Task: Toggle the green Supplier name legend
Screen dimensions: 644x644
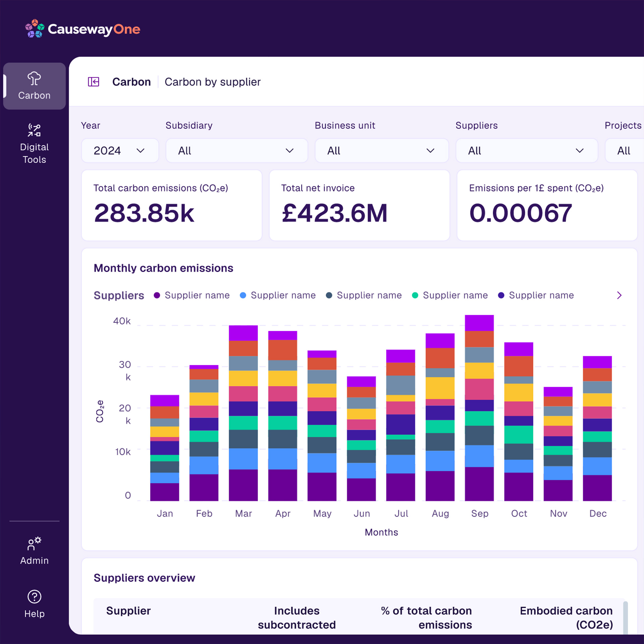Action: coord(450,295)
